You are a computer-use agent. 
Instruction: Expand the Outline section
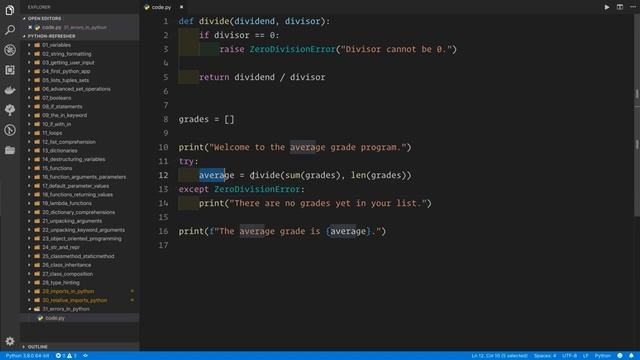(38, 347)
